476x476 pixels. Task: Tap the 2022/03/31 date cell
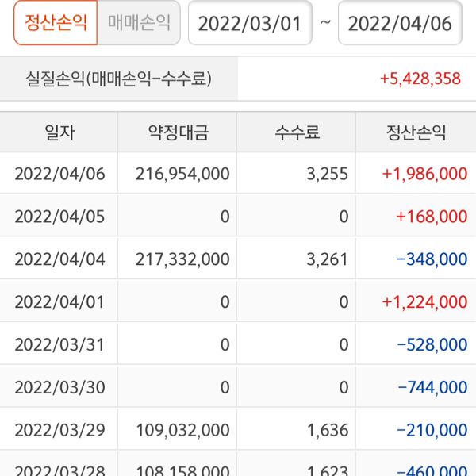click(59, 344)
